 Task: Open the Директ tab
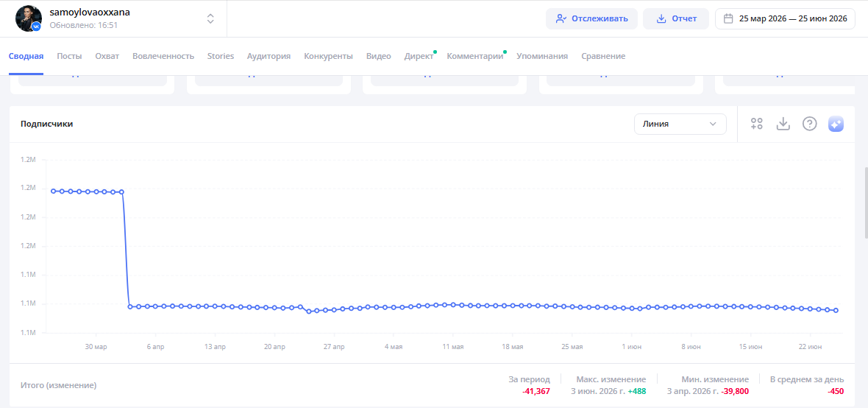coord(419,56)
